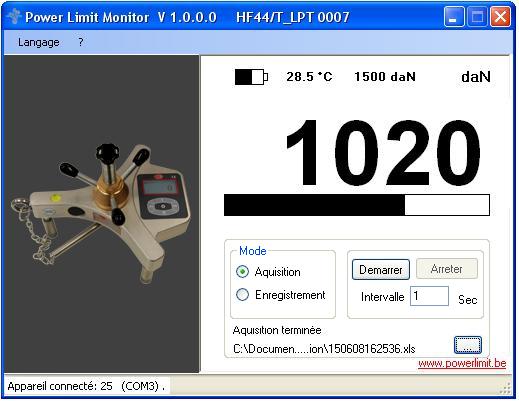The width and height of the screenshot is (519, 401).
Task: Select the Enregistrement mode radio button
Action: click(242, 295)
